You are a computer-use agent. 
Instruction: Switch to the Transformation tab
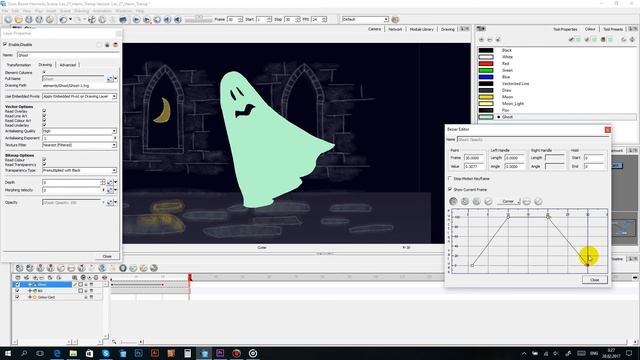point(19,65)
